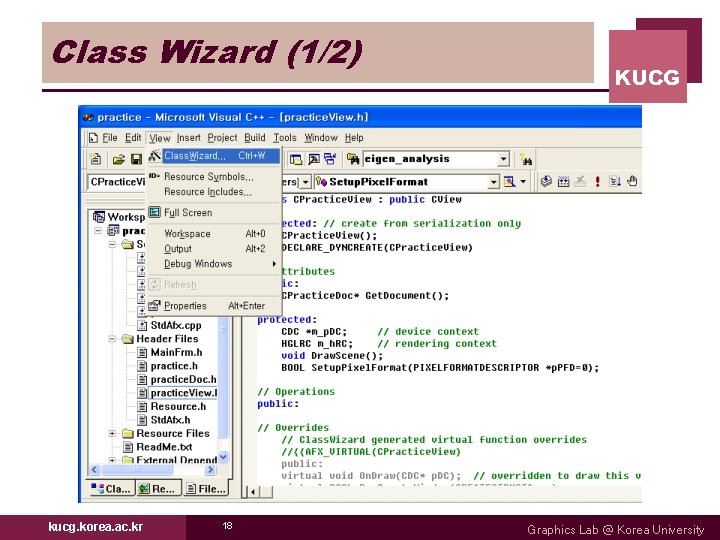Image resolution: width=720 pixels, height=540 pixels.
Task: Open the Tools menu
Action: coord(285,138)
